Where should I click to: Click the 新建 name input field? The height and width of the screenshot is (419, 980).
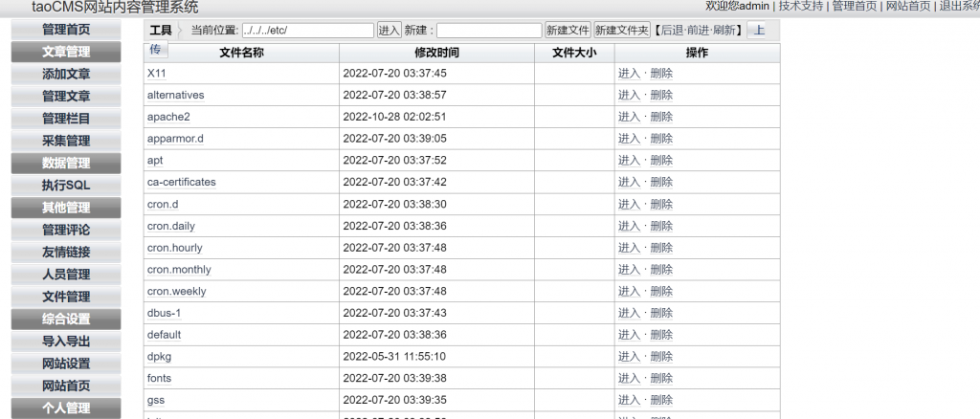tap(488, 31)
